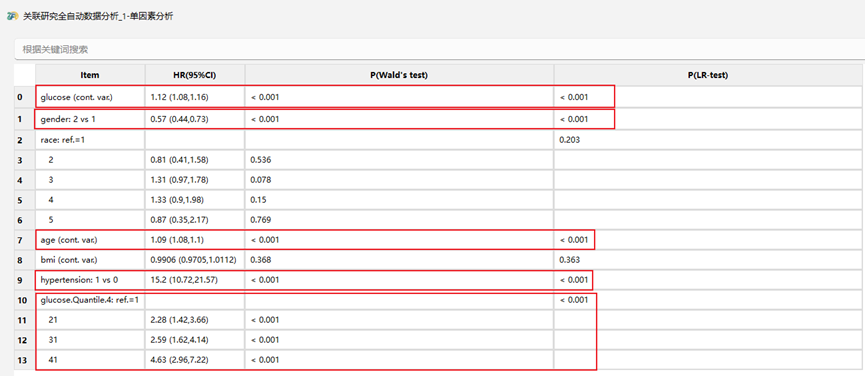Select the 'gender: 2 vs 1' cell
The height and width of the screenshot is (376, 865).
click(x=90, y=119)
